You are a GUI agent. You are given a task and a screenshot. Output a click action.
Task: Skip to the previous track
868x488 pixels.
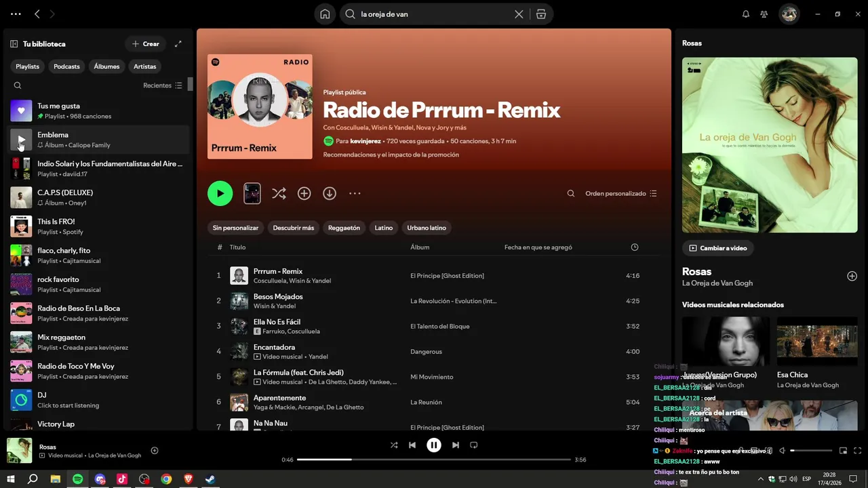pyautogui.click(x=412, y=445)
